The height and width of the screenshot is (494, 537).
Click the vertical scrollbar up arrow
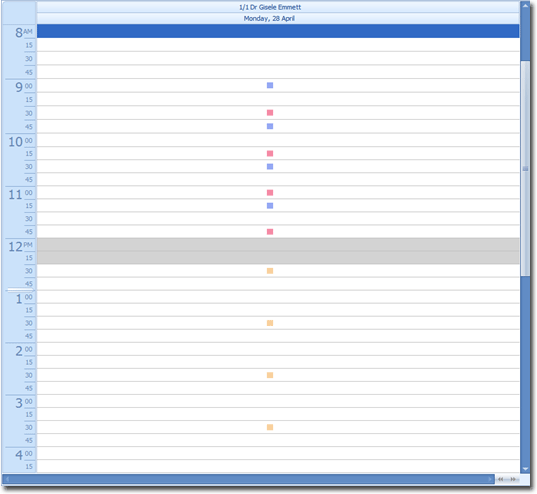[525, 6]
